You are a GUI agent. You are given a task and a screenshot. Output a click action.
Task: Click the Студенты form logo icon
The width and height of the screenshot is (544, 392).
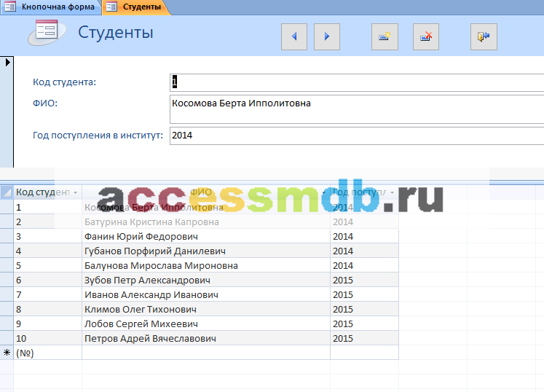[47, 32]
